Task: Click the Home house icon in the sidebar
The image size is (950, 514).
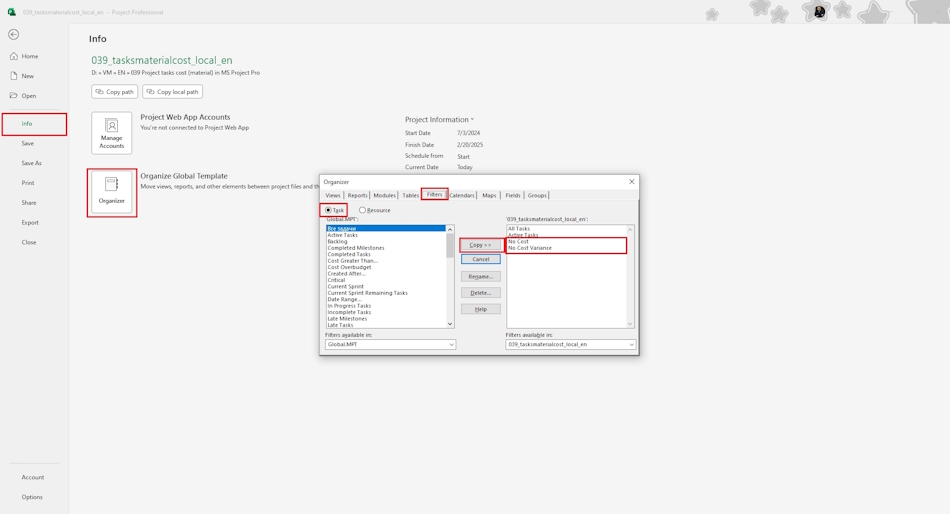Action: tap(14, 56)
